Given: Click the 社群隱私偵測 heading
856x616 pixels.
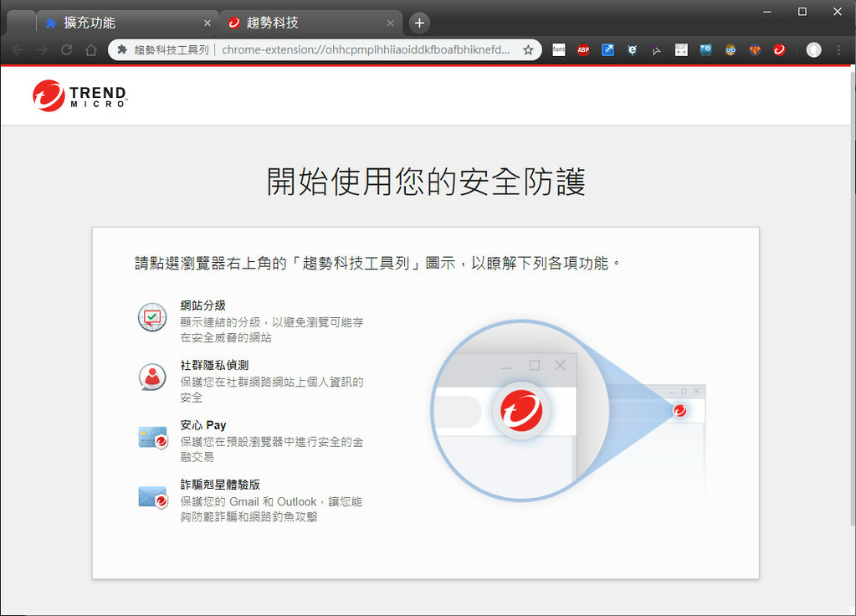Looking at the screenshot, I should 214,365.
